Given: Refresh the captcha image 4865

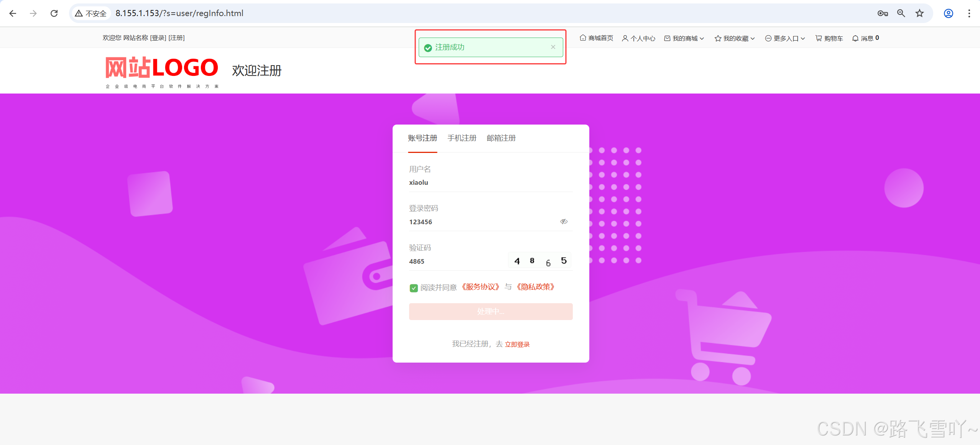Looking at the screenshot, I should tap(539, 261).
